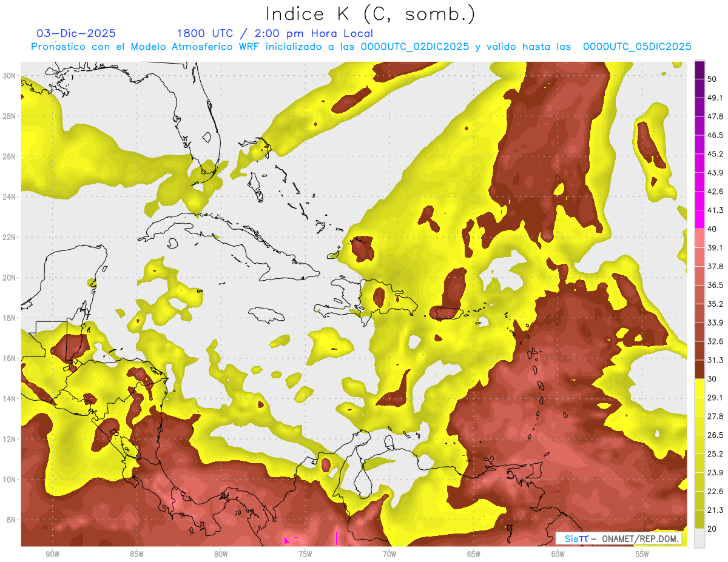This screenshot has width=728, height=562.
Task: Click the 80W longitude label
Action: pyautogui.click(x=221, y=554)
